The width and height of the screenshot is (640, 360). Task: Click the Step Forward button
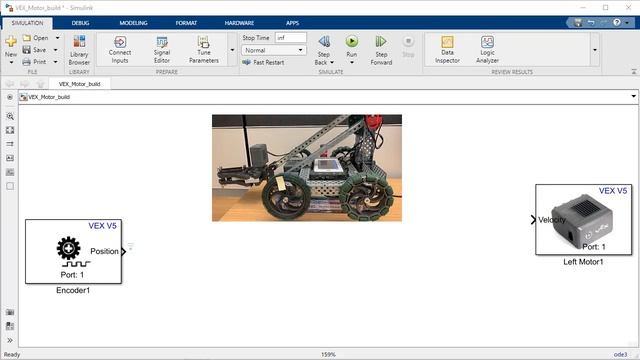point(381,50)
